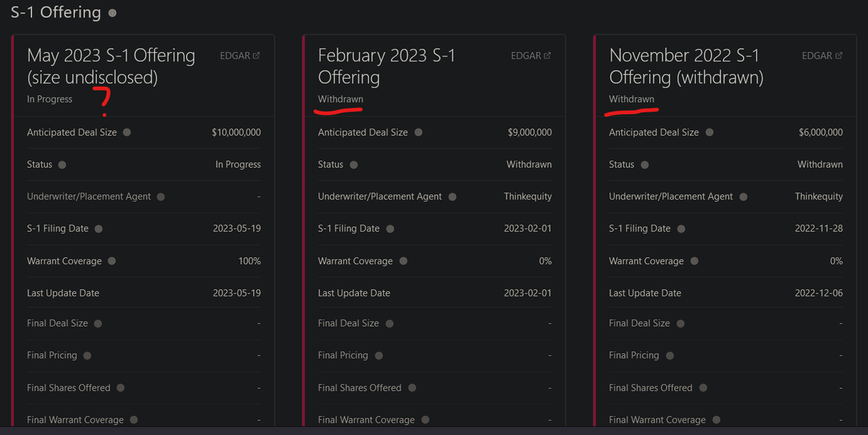This screenshot has height=435, width=868.
Task: Click info dot for Anticipated Deal Size, November 2022
Action: [709, 132]
